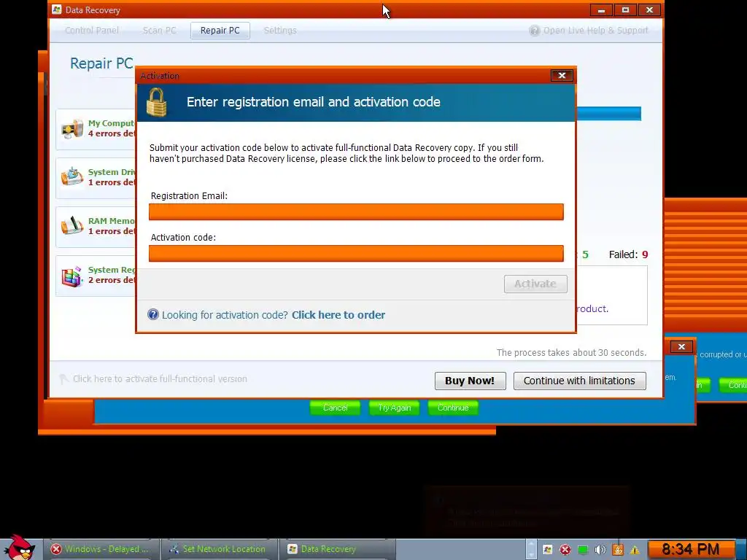Switch to the Scan PC tab
This screenshot has height=560, width=747.
click(x=159, y=31)
